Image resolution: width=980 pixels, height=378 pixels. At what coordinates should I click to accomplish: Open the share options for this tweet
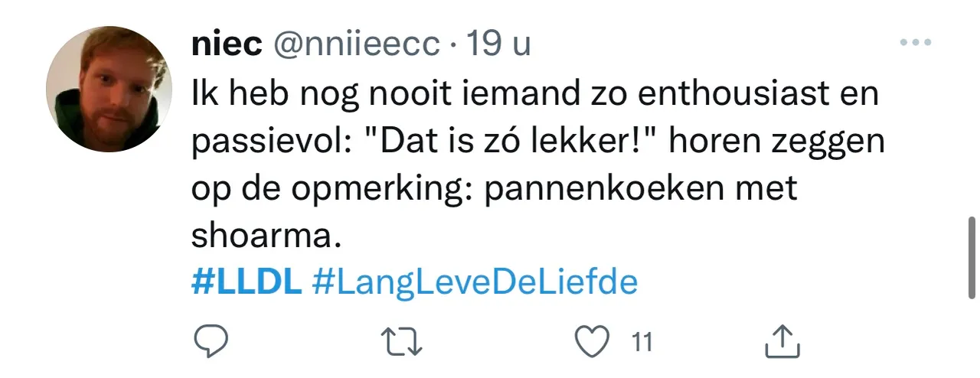pyautogui.click(x=782, y=341)
